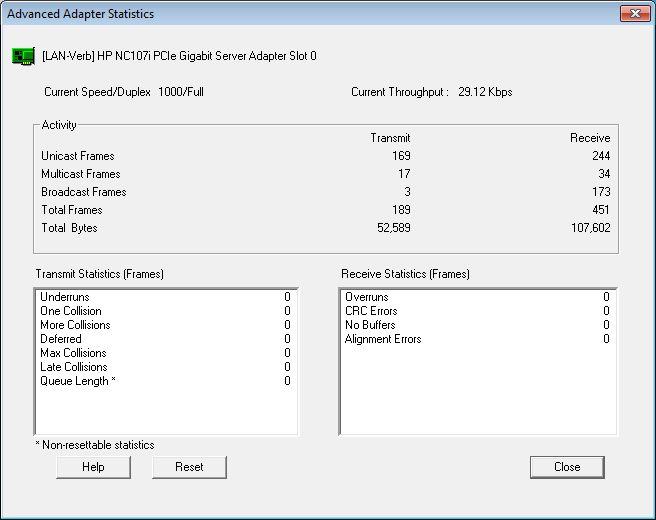Viewport: 656px width, 520px height.
Task: Click the Receive column header
Action: [x=590, y=138]
